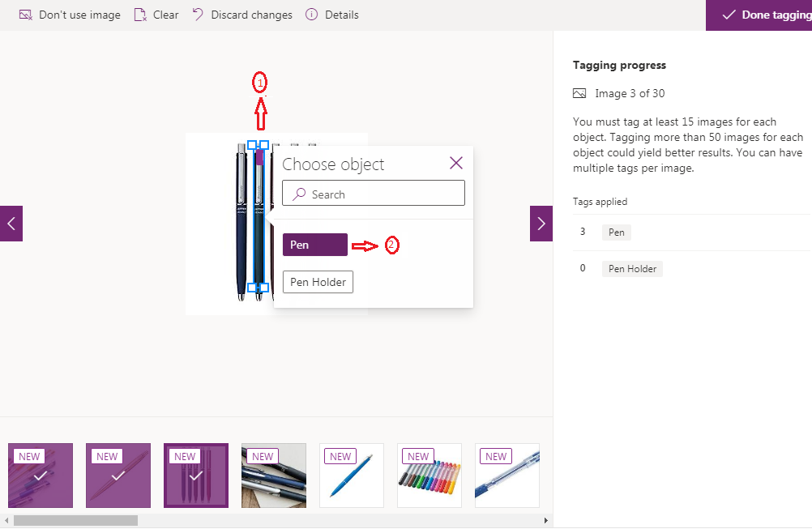Go to the previous image arrow
The width and height of the screenshot is (812, 529).
point(11,224)
